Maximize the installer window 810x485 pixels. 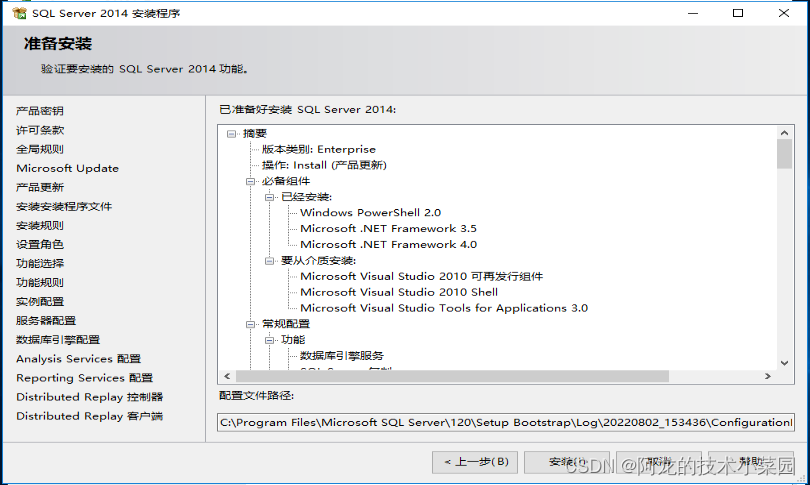738,13
